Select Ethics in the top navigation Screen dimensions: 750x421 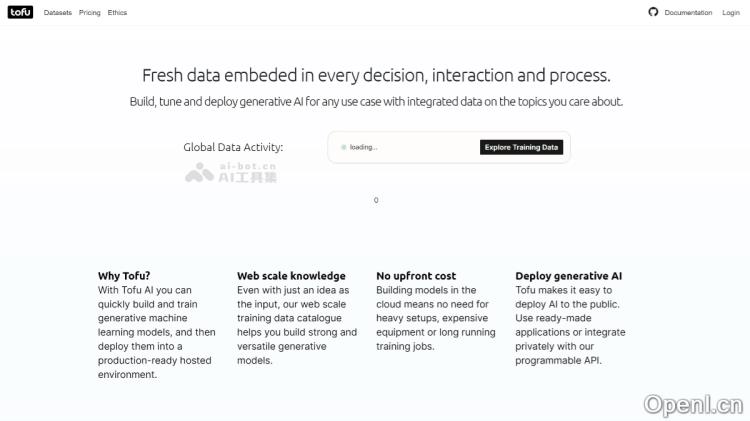point(117,13)
